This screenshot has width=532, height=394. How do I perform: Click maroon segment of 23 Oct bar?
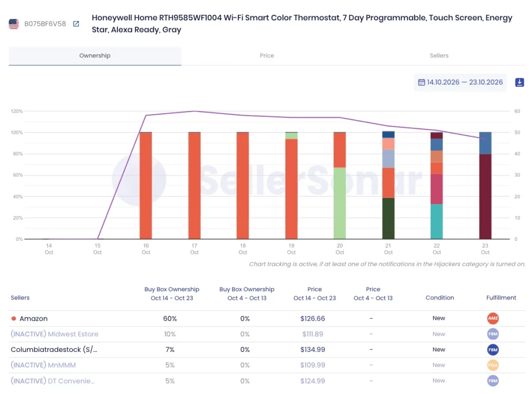tap(485, 197)
